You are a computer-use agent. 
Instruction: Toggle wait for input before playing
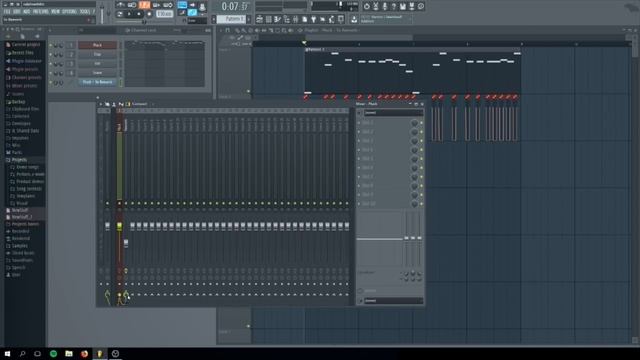point(132,5)
